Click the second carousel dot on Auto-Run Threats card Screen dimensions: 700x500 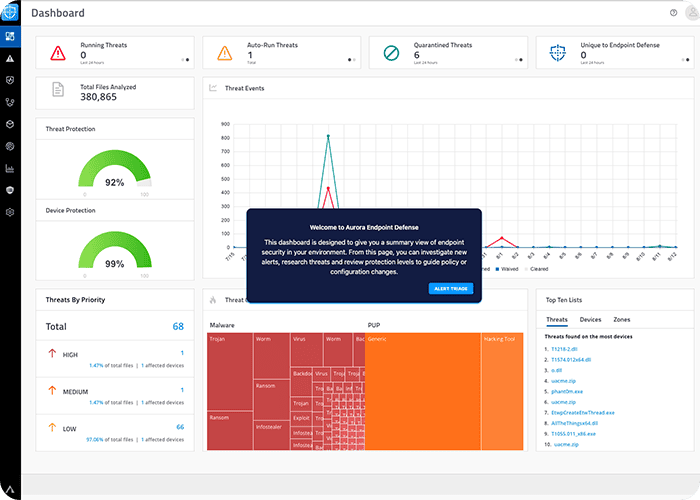[354, 60]
